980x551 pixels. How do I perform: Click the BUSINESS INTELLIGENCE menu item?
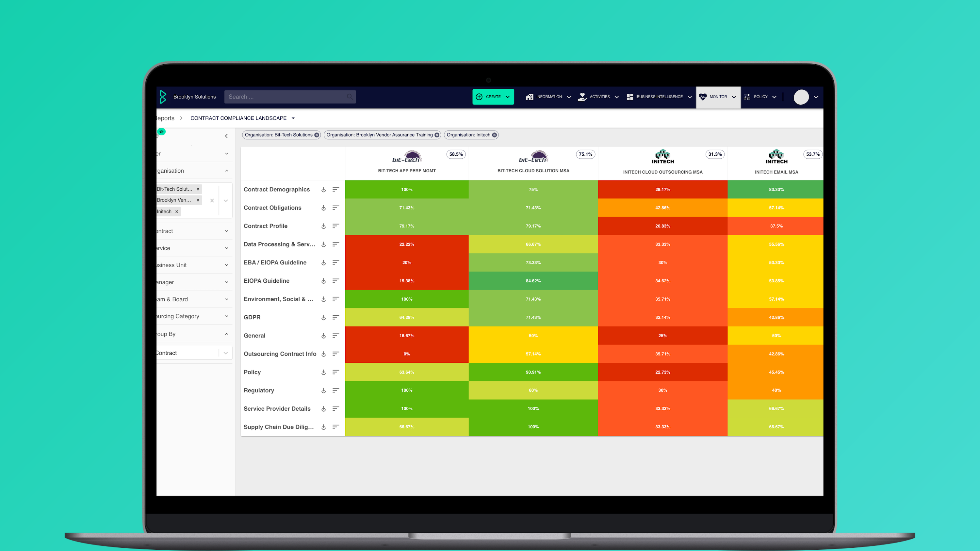coord(659,97)
